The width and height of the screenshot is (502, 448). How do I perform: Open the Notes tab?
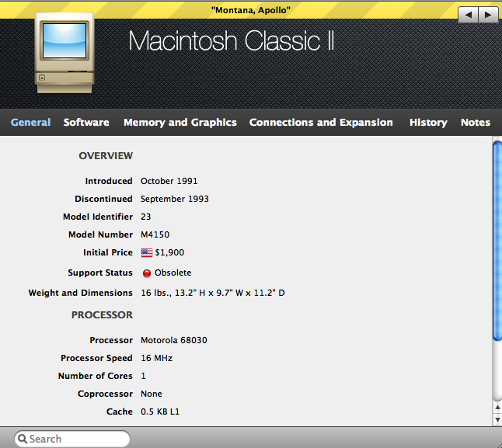point(476,122)
